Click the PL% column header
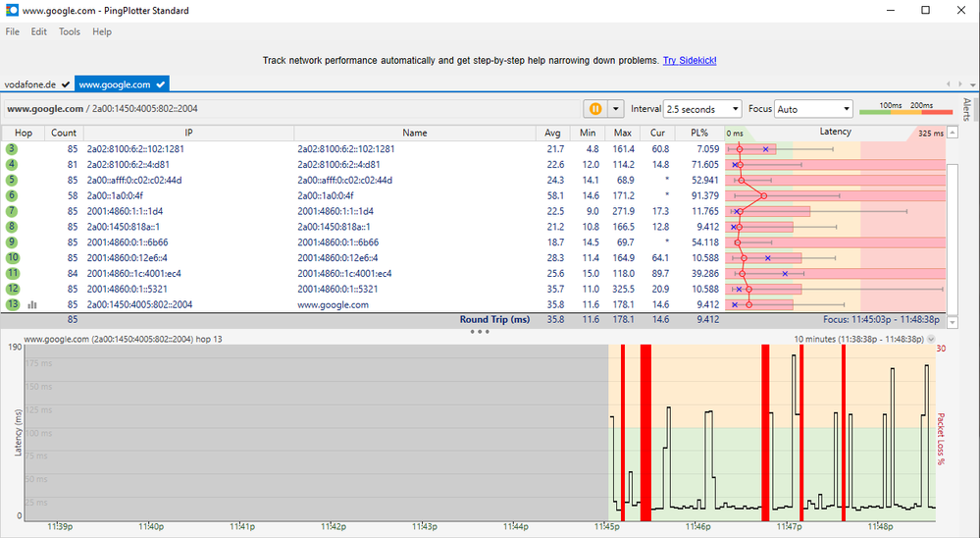 pos(699,133)
